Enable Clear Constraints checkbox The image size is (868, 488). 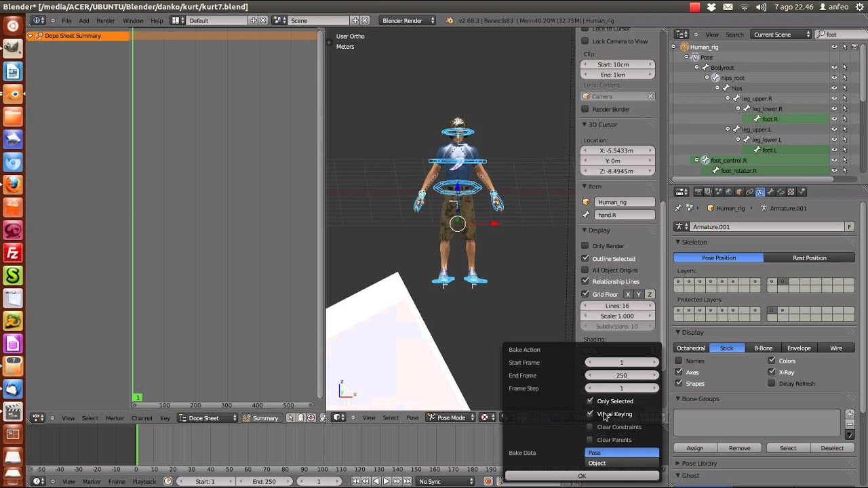pyautogui.click(x=590, y=427)
